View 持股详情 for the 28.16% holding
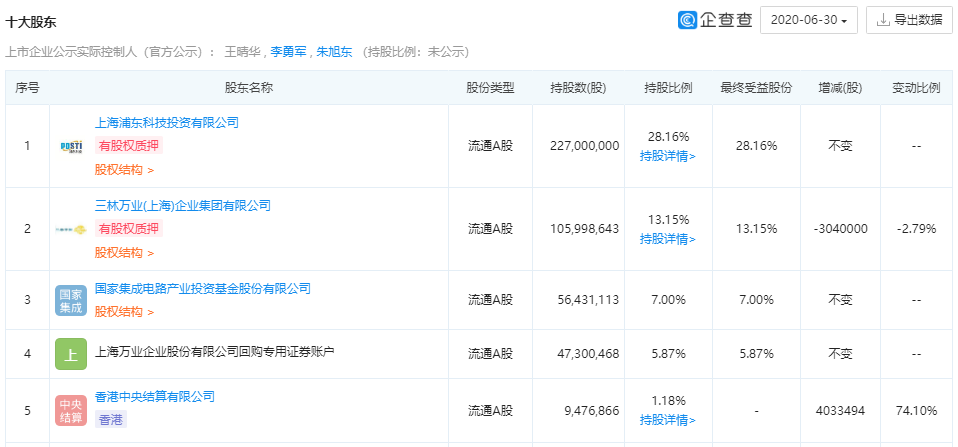Screen dimensions: 958x447 point(668,156)
